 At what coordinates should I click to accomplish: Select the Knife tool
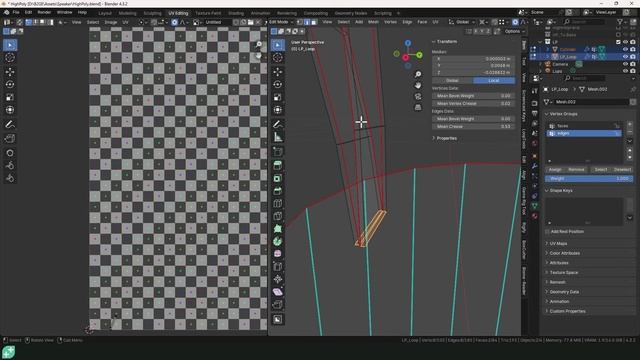278,216
